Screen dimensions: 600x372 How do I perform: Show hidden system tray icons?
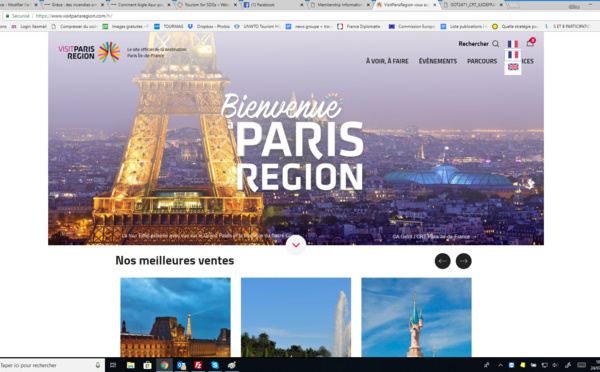point(500,365)
